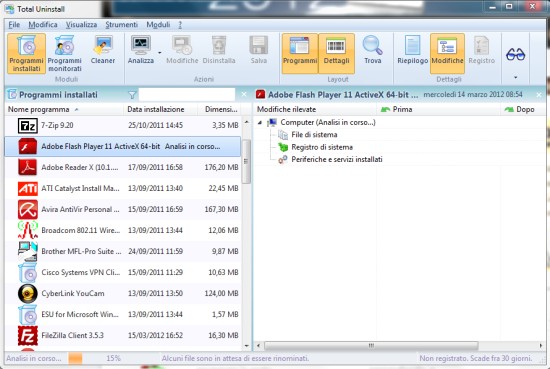This screenshot has height=369, width=550.
Task: Switch to Programmi monitorati module
Action: (65, 54)
